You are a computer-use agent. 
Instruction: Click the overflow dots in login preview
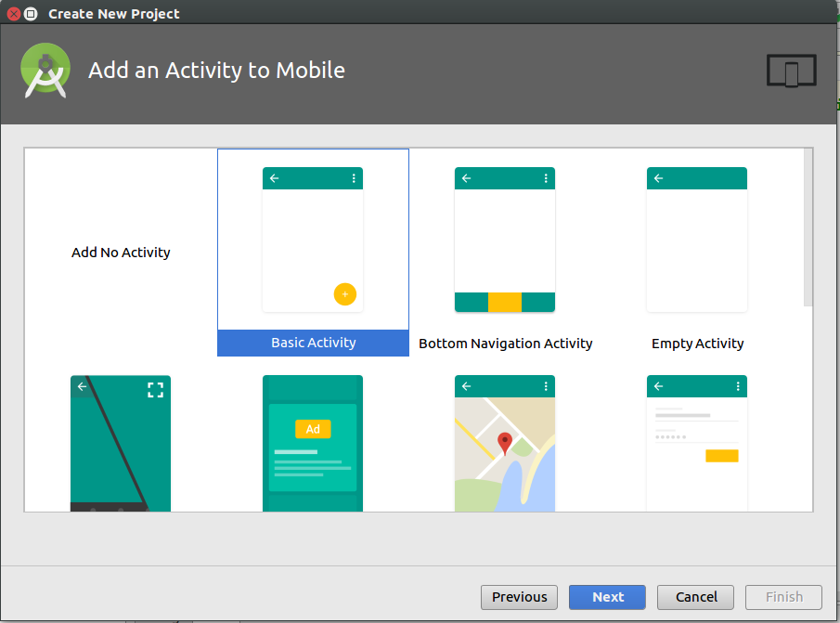pyautogui.click(x=738, y=386)
